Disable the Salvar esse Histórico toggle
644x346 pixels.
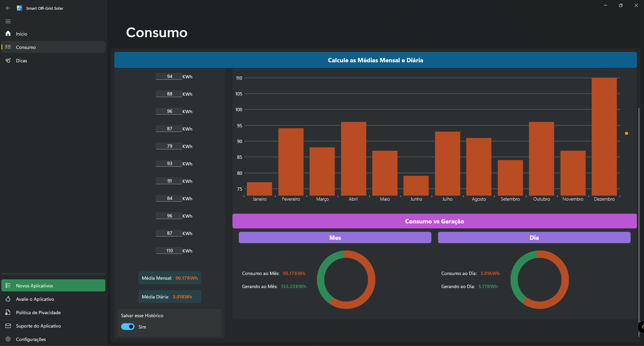pos(128,327)
